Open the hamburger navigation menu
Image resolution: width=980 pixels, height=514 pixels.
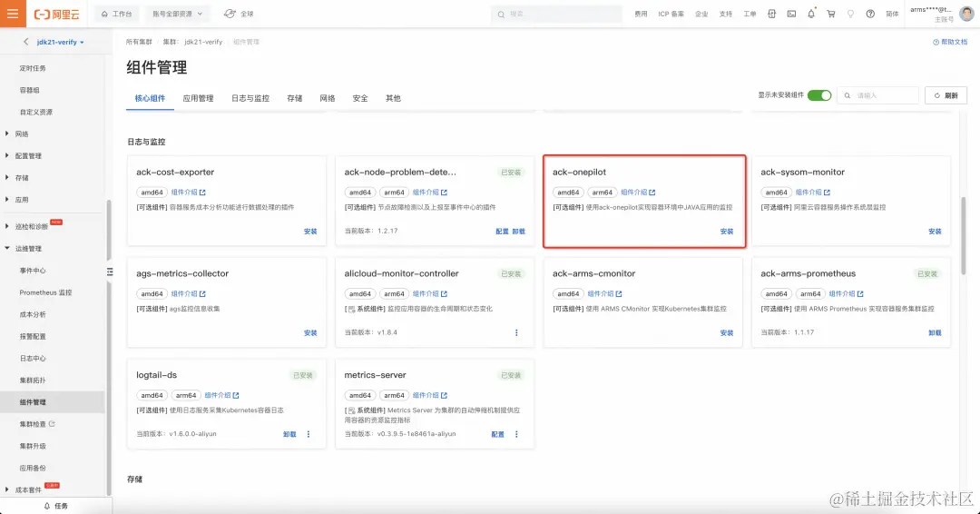(13, 13)
